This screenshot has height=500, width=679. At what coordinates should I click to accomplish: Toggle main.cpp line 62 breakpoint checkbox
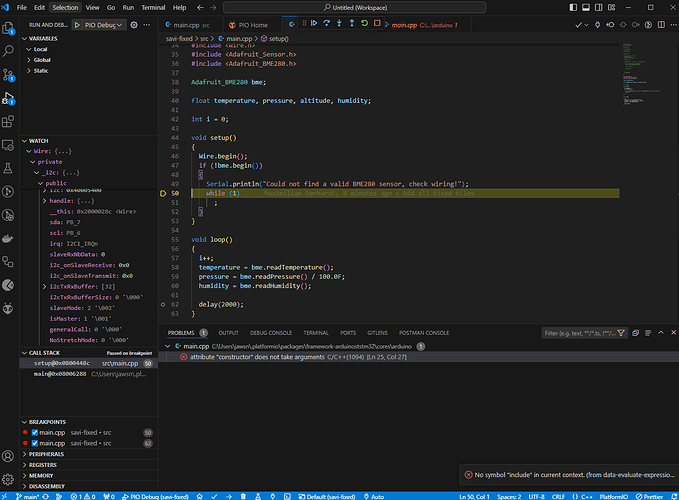pos(35,443)
